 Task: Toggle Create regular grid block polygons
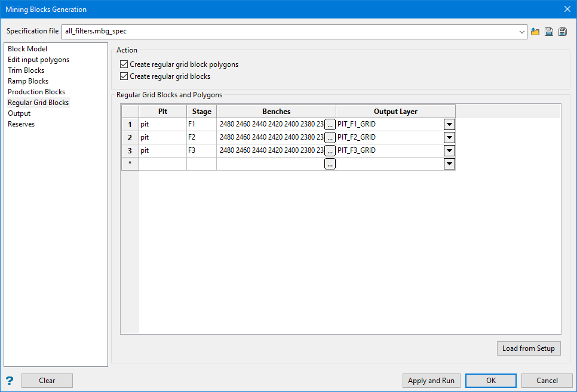click(x=124, y=64)
